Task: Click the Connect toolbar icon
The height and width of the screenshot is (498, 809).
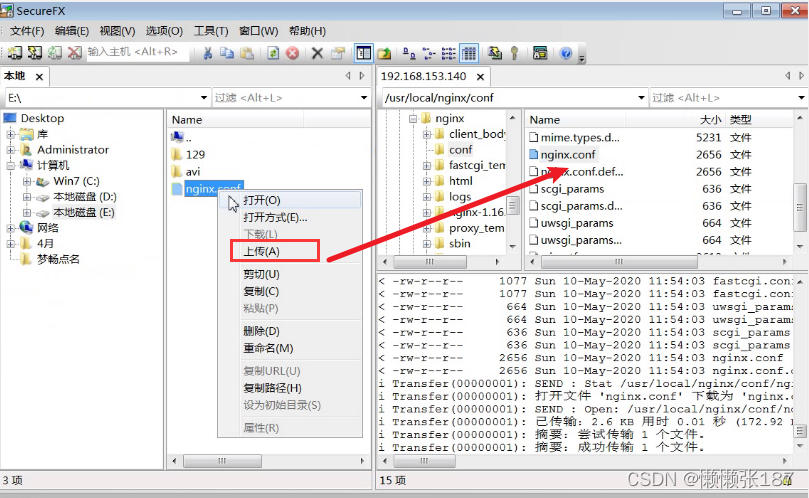Action: pos(14,53)
